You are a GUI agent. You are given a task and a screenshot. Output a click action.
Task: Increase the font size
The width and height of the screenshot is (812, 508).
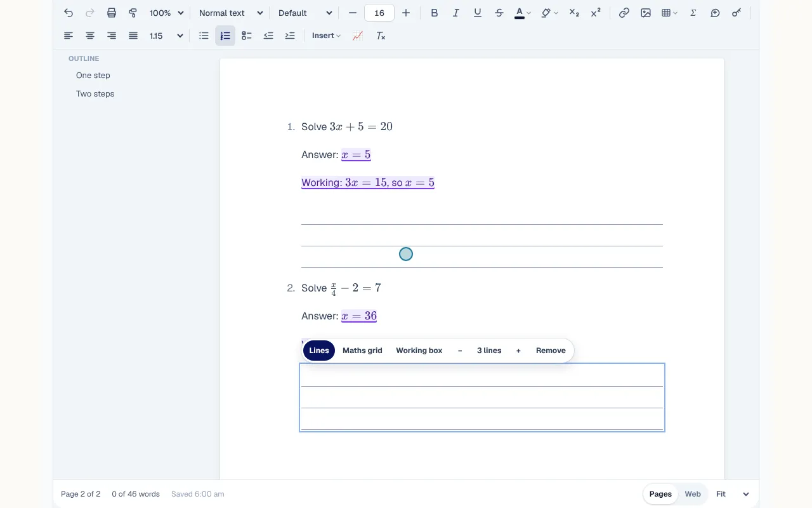pyautogui.click(x=406, y=13)
